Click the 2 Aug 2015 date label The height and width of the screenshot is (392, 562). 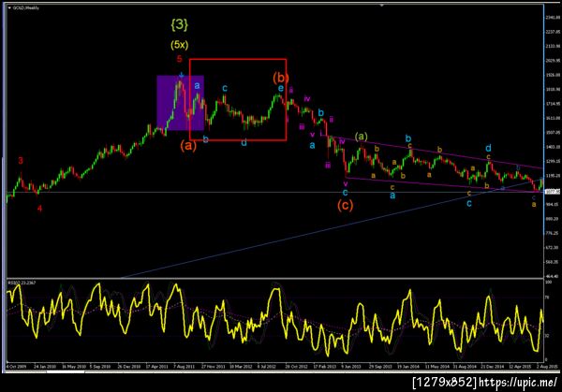pos(547,367)
